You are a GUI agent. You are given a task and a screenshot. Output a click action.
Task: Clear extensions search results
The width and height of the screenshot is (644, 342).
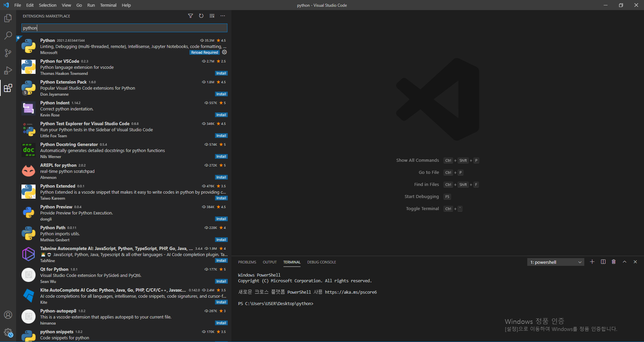click(212, 16)
